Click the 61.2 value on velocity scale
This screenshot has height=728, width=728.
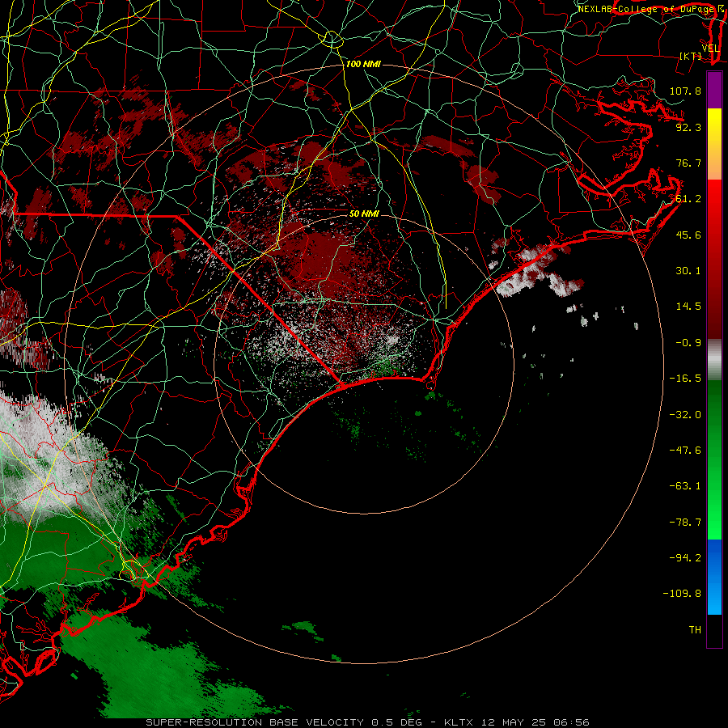pos(688,198)
